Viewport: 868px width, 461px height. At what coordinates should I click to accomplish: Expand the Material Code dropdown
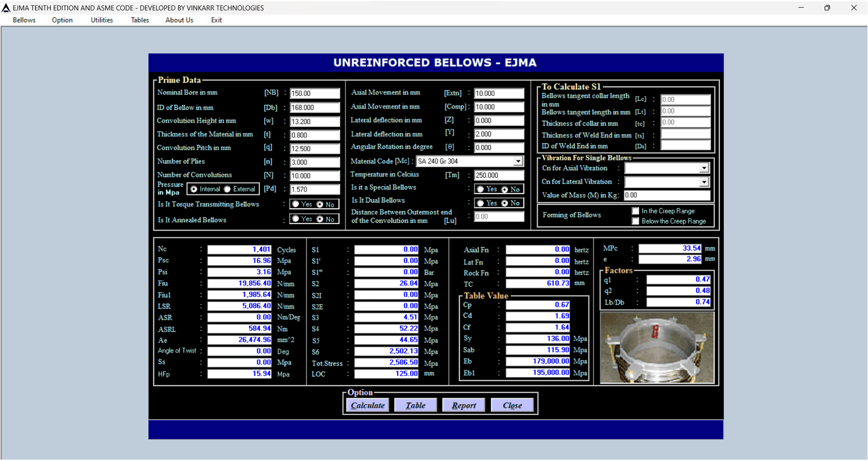coord(518,161)
